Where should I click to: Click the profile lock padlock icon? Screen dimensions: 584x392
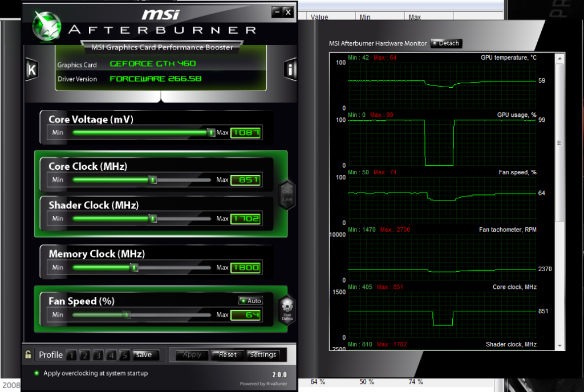click(x=28, y=355)
